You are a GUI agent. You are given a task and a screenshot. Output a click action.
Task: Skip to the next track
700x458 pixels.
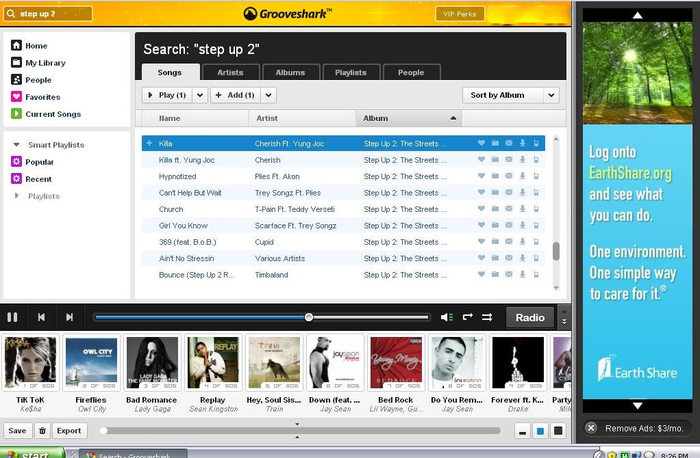point(69,317)
